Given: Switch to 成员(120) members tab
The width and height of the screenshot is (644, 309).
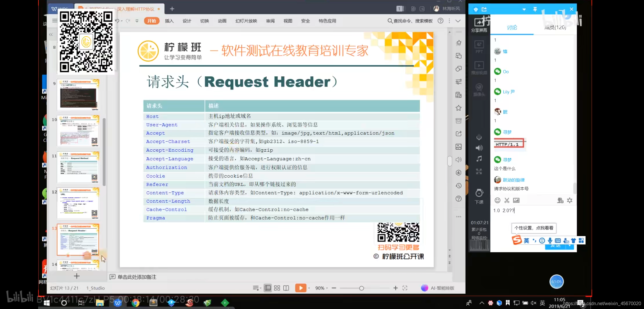Looking at the screenshot, I should (555, 27).
